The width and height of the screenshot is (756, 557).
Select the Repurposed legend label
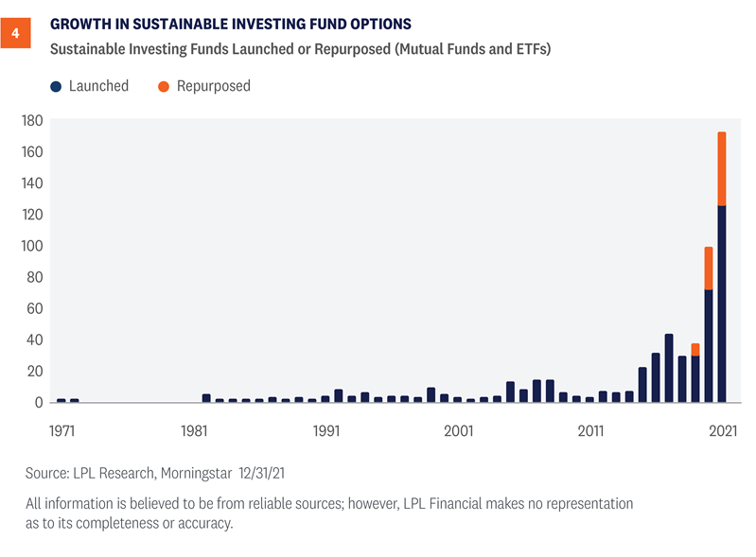[x=214, y=86]
